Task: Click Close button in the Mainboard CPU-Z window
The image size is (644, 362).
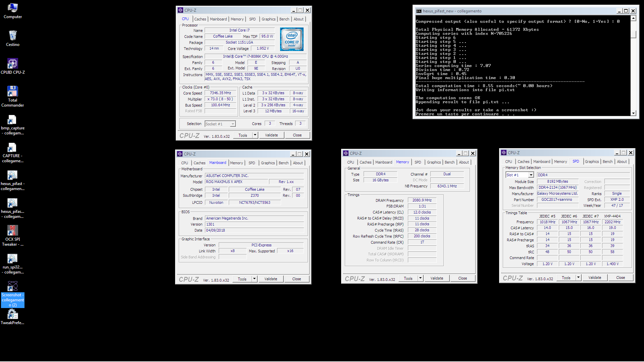Action: [297, 279]
